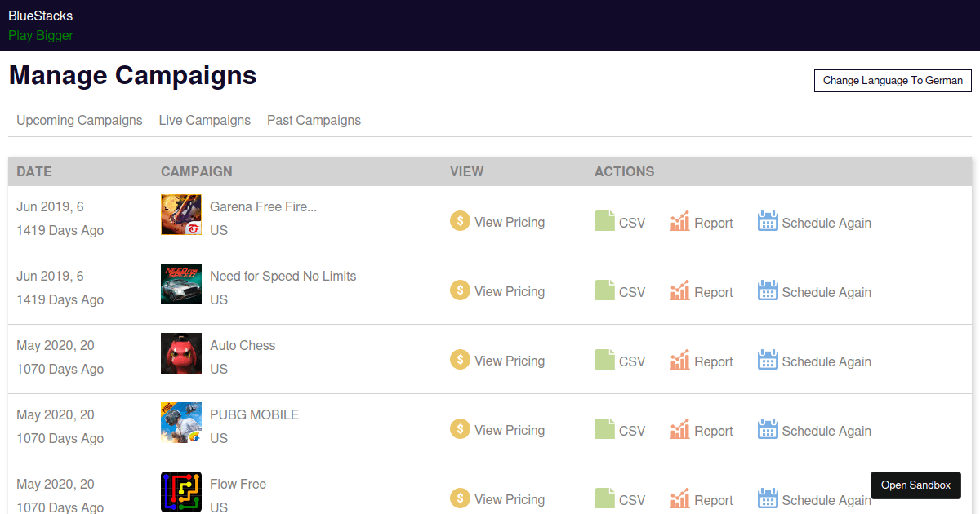The width and height of the screenshot is (980, 514).
Task: Click the BlueStacks Play Bigger logo
Action: click(40, 25)
